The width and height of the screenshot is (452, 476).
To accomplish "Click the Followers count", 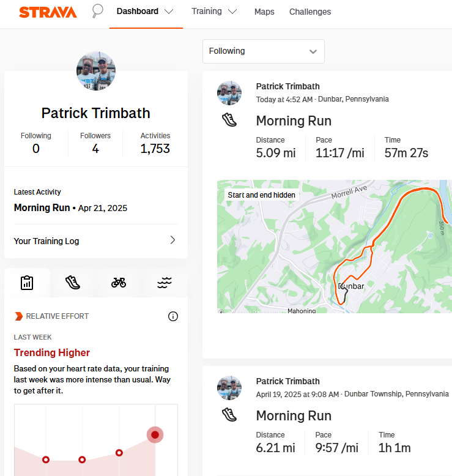I will 95,148.
